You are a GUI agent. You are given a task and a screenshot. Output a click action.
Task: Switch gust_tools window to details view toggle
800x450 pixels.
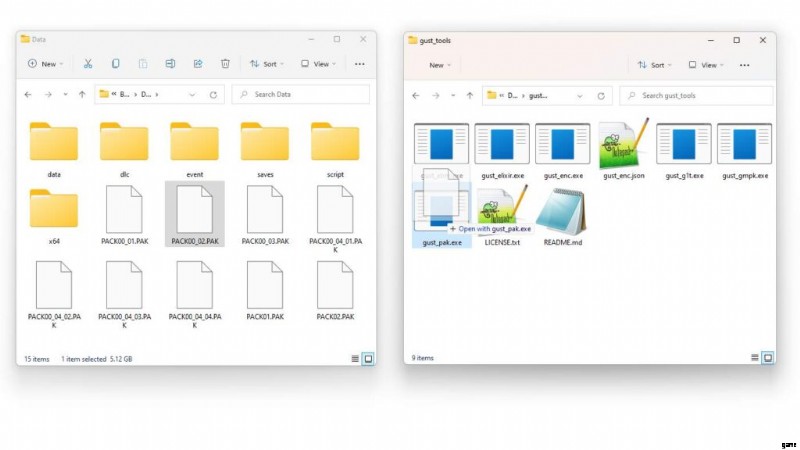point(754,357)
